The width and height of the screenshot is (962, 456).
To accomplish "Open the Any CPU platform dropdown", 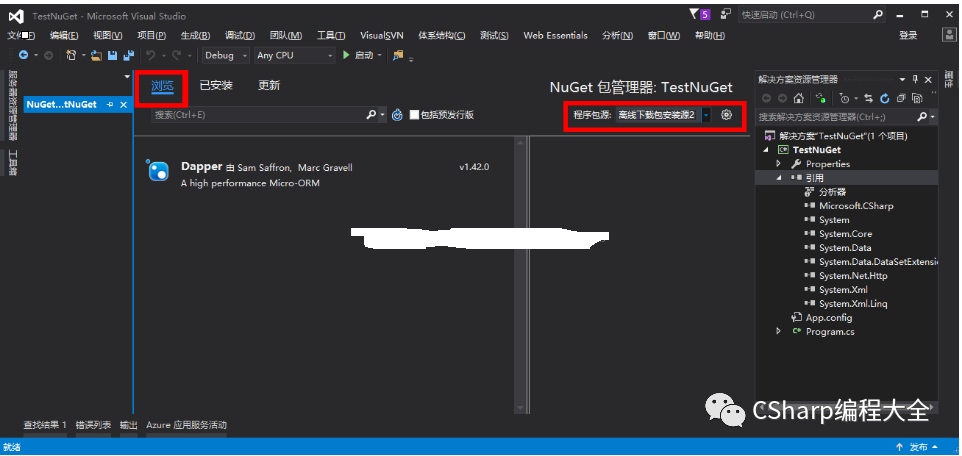I will [294, 55].
